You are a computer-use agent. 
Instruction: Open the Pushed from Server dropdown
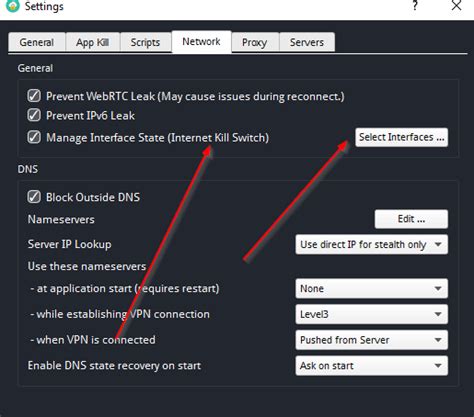[x=371, y=340]
